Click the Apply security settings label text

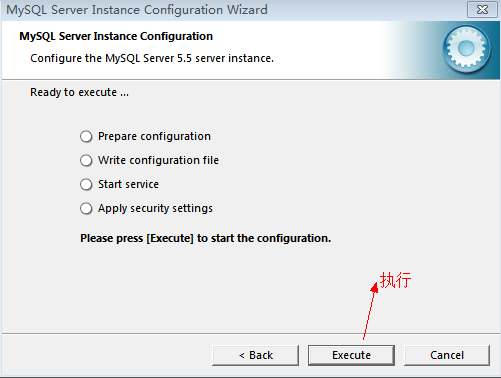pyautogui.click(x=155, y=208)
